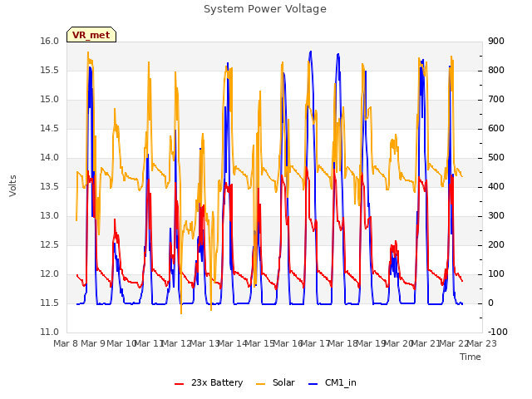This screenshot has height=399, width=532.
Task: Click the 15.5 left axis tick label
Action: [x=50, y=70]
